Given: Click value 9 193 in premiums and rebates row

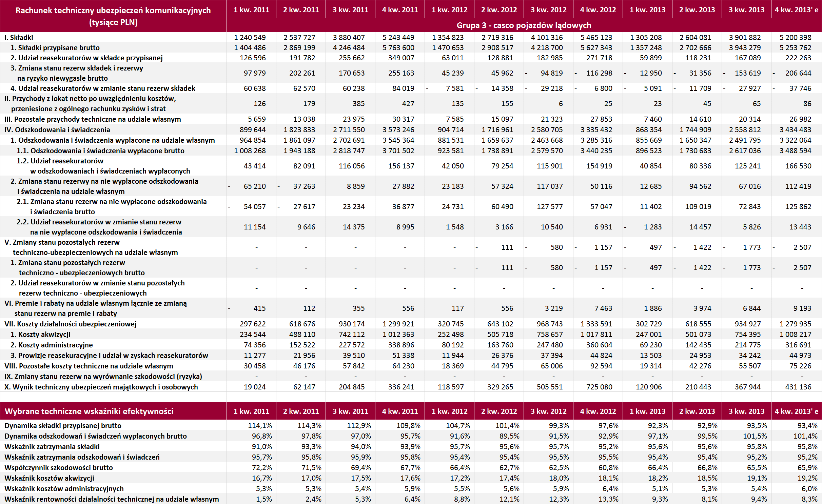Looking at the screenshot, I should [802, 308].
